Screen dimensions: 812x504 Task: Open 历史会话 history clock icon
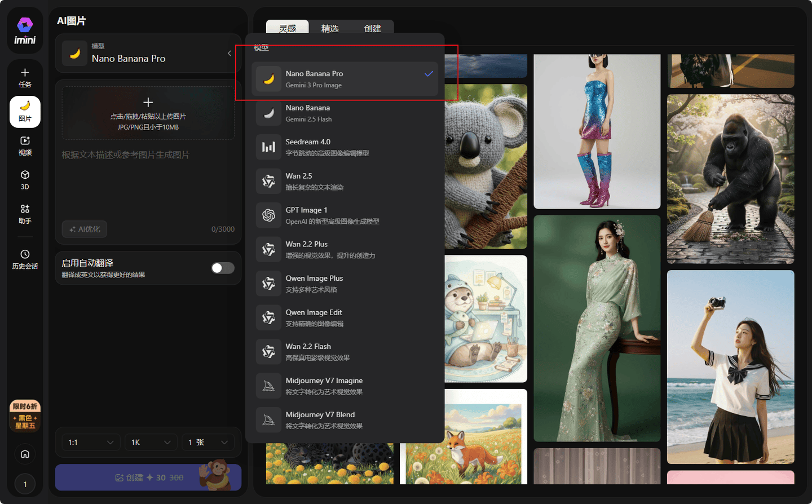coord(25,259)
